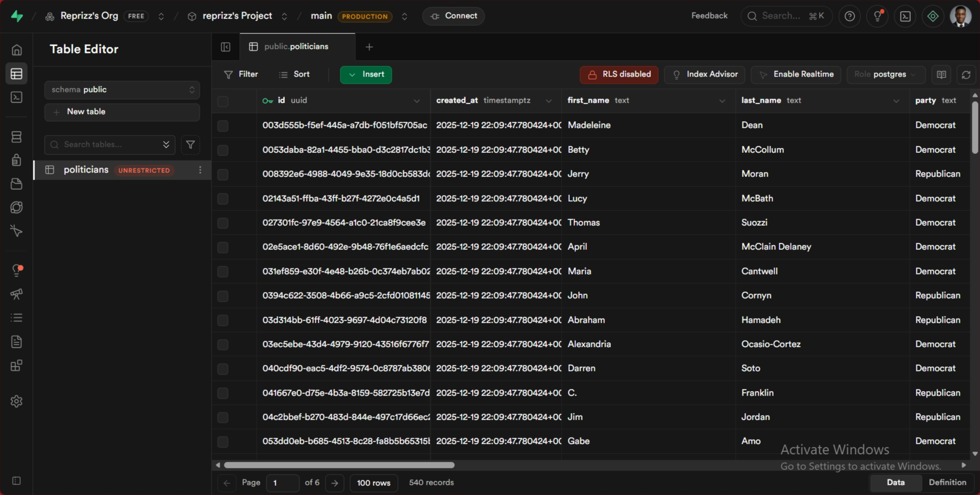Check the row checkbox for Madeleine Dean

click(222, 126)
